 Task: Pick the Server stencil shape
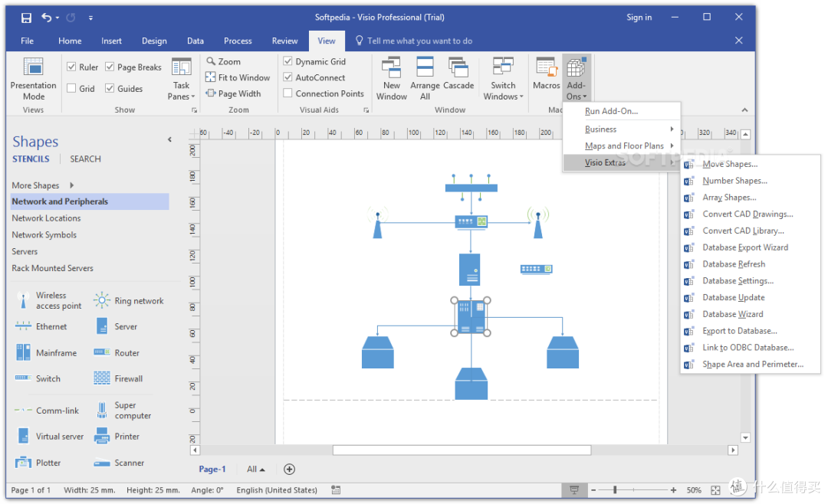[117, 326]
